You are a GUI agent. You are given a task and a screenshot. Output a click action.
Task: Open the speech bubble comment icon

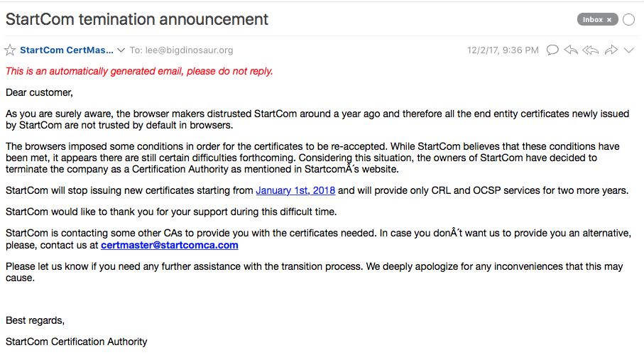click(x=552, y=50)
